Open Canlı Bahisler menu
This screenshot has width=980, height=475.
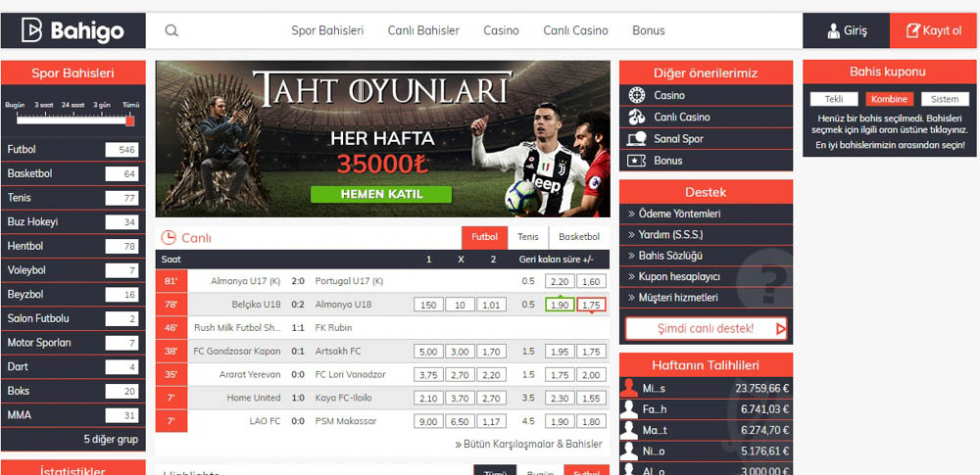pos(423,30)
